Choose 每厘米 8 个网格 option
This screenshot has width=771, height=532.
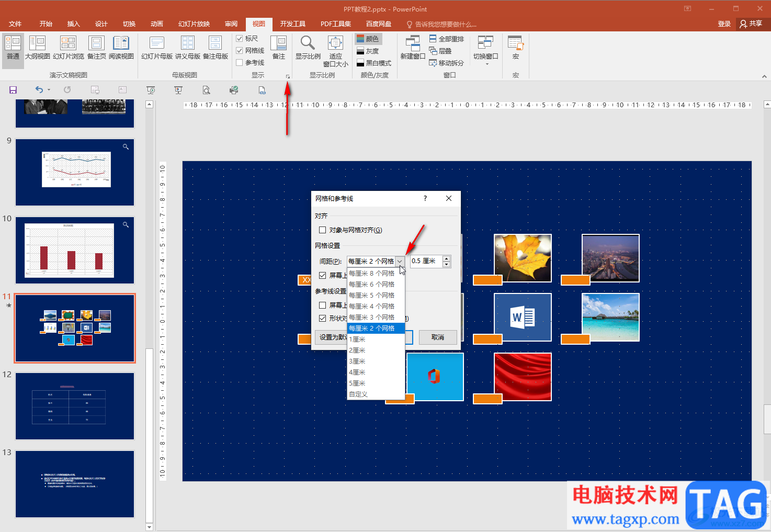coord(376,273)
